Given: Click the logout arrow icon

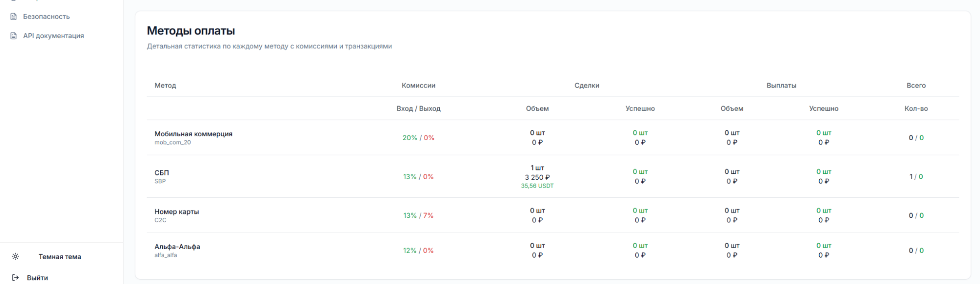Looking at the screenshot, I should [16, 278].
